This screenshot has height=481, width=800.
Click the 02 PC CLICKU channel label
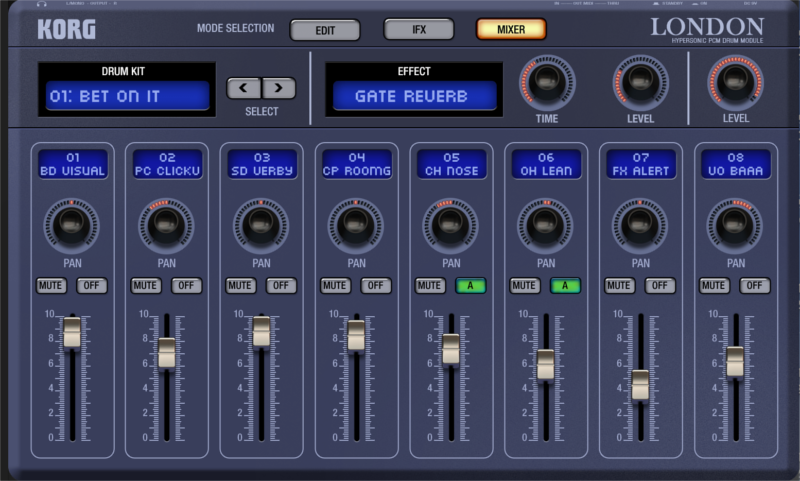[167, 164]
